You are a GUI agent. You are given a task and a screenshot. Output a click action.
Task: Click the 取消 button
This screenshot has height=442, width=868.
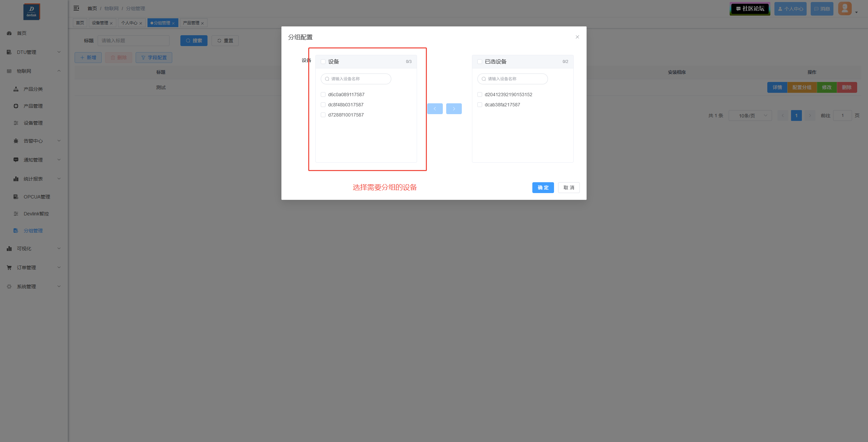569,188
